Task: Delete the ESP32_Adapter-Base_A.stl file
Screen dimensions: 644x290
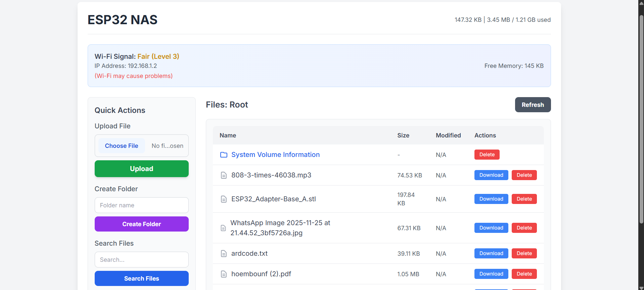Action: [x=524, y=199]
